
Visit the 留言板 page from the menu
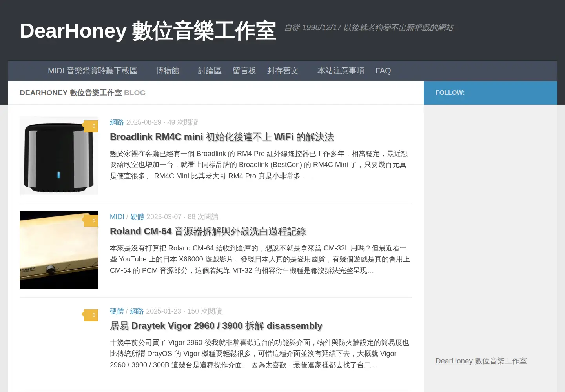point(244,71)
